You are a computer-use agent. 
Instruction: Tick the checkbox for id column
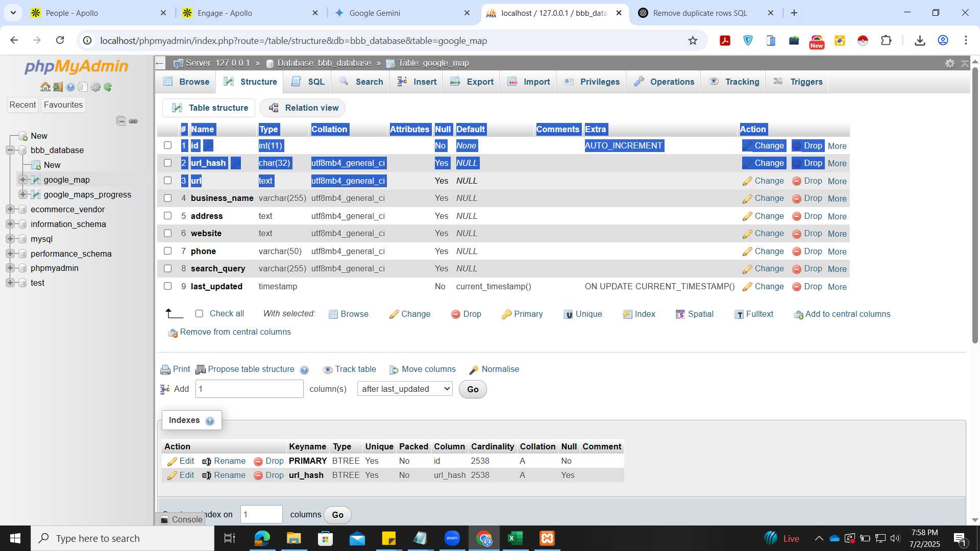pos(167,145)
